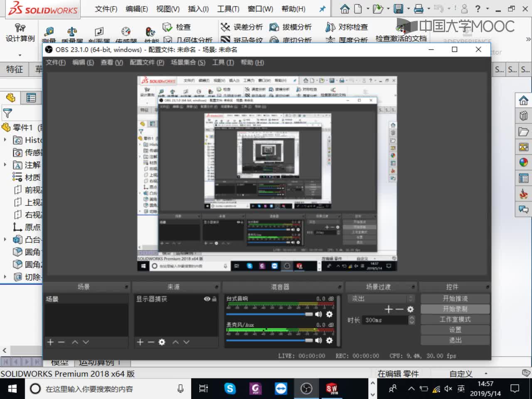Viewport: 532px width, 399px height.
Task: Open SolidWorks 窗口(W) menu
Action: coord(260,9)
